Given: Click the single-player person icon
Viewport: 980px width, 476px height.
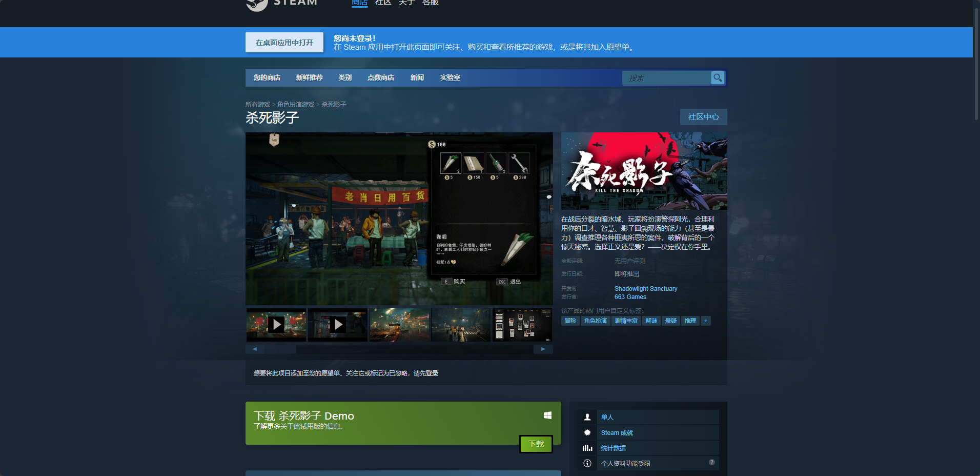Looking at the screenshot, I should 587,417.
